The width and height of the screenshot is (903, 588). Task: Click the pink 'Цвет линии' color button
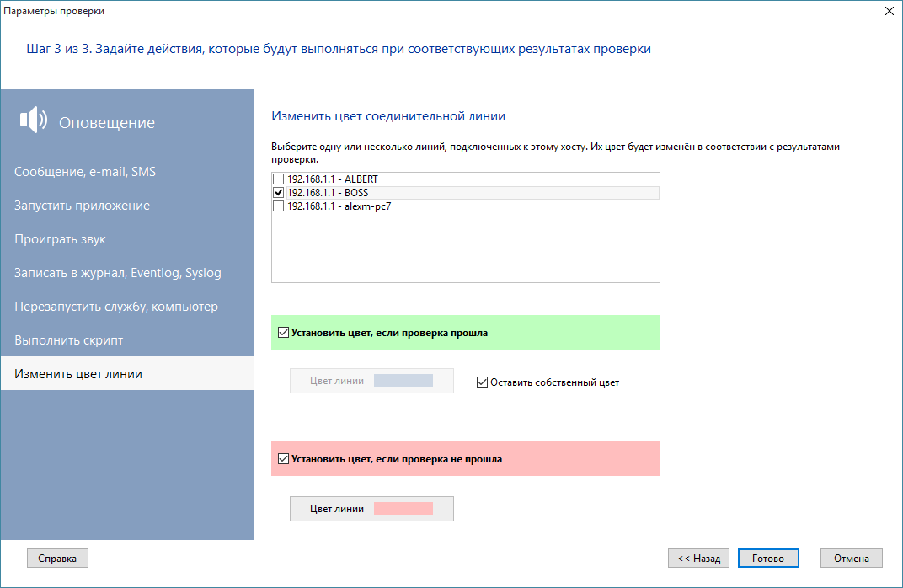coord(371,509)
